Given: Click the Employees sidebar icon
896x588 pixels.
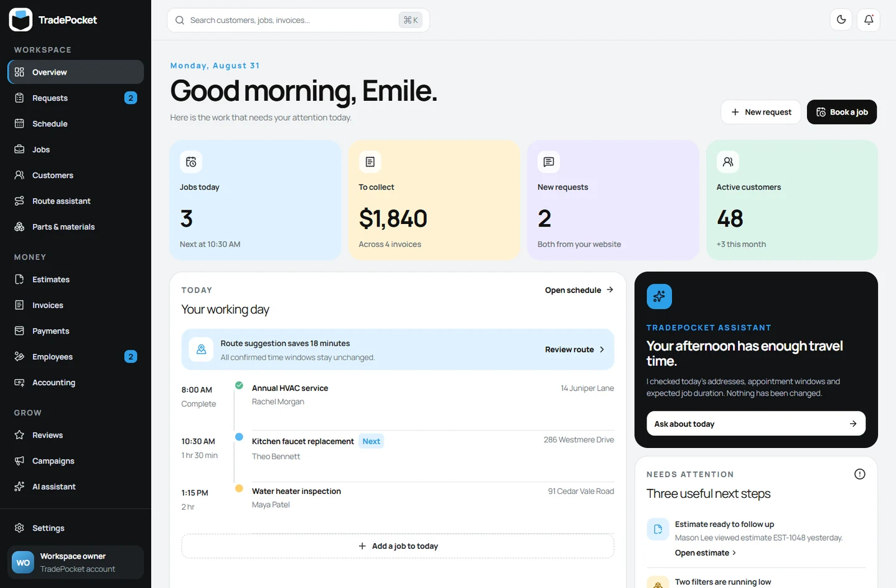Looking at the screenshot, I should 19,357.
